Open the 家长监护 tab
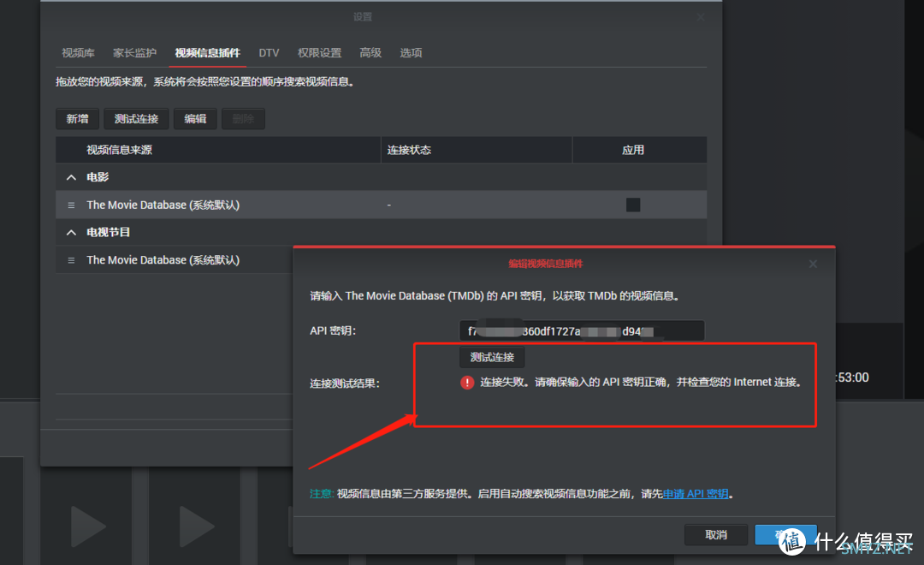The height and width of the screenshot is (565, 924). click(134, 53)
